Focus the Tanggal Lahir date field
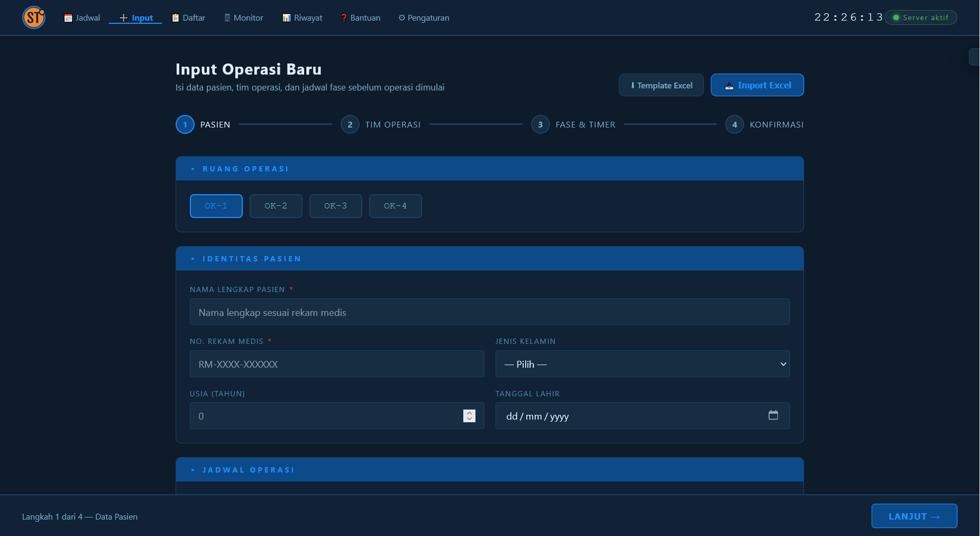Screen dimensions: 980x536 coord(643,416)
